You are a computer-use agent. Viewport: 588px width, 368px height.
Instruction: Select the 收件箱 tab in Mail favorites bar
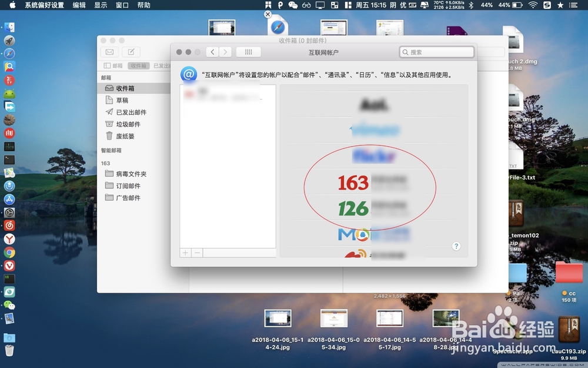[138, 66]
